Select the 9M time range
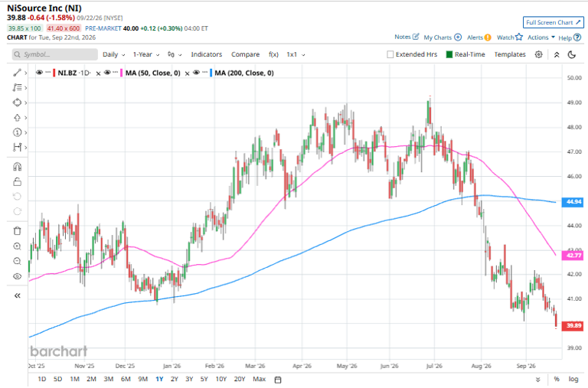This screenshot has height=388, width=588. pos(143,379)
